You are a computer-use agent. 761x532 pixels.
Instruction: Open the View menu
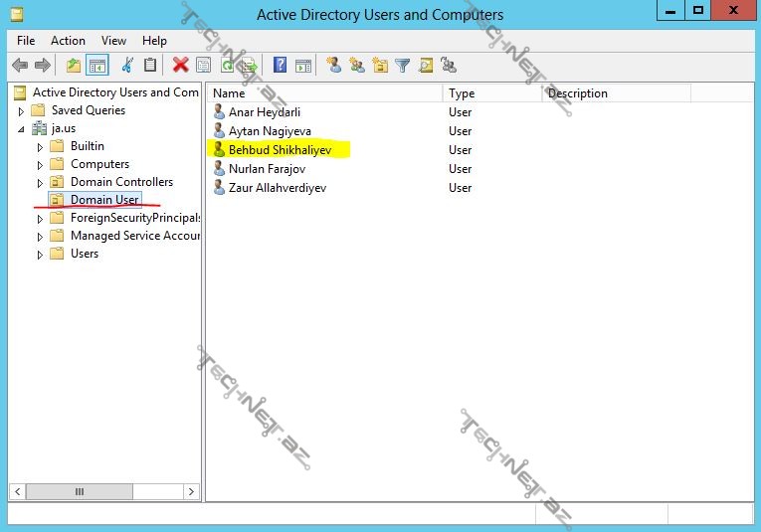[x=113, y=41]
